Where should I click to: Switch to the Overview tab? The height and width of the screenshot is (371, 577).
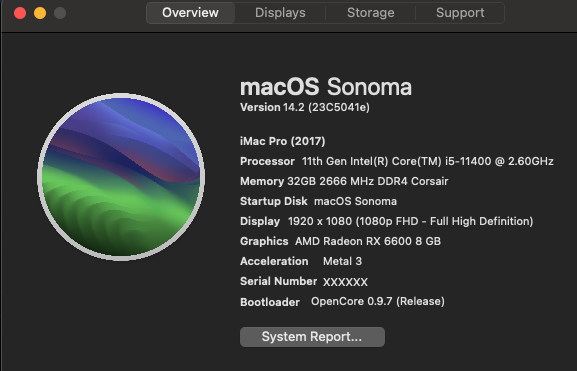(190, 13)
